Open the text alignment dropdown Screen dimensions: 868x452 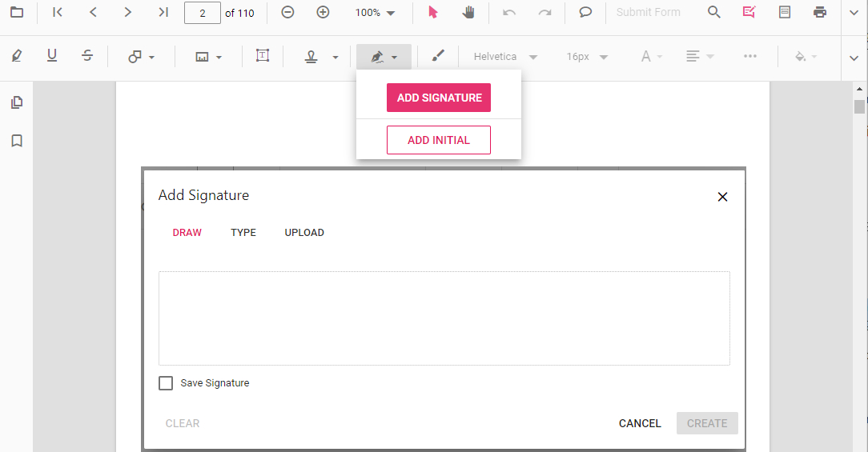tap(700, 57)
